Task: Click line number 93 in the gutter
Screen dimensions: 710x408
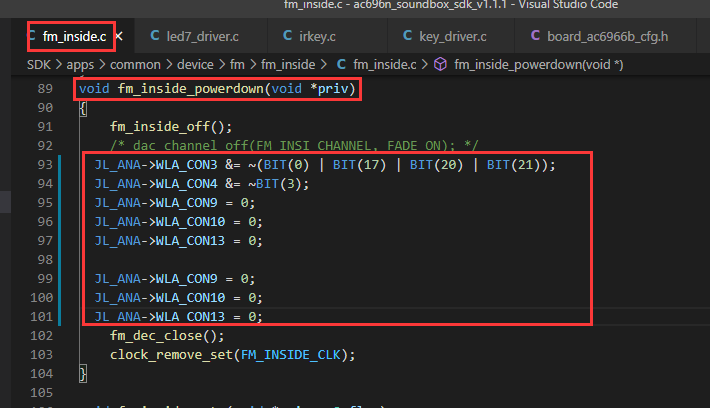Action: click(45, 165)
